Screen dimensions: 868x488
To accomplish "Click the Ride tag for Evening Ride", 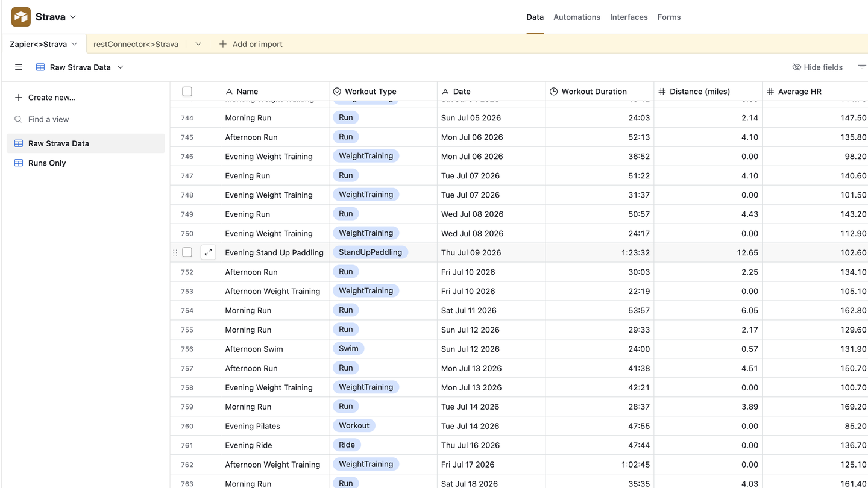I will (347, 445).
